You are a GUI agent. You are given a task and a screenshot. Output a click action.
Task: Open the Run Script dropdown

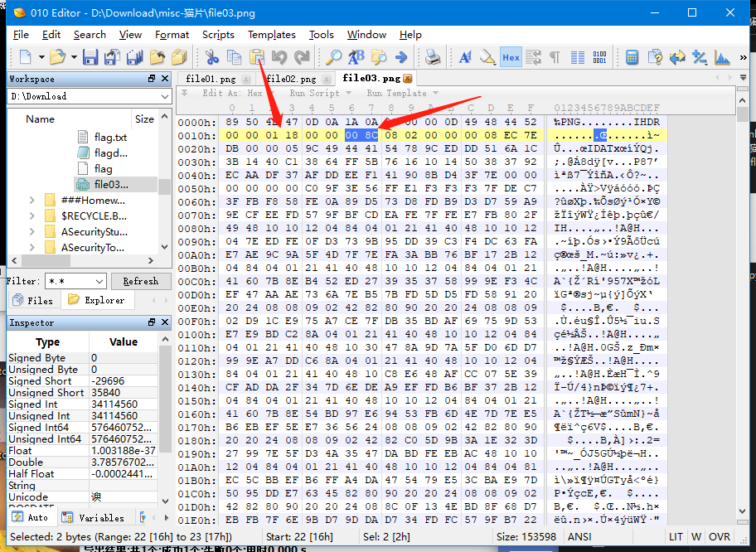[320, 93]
